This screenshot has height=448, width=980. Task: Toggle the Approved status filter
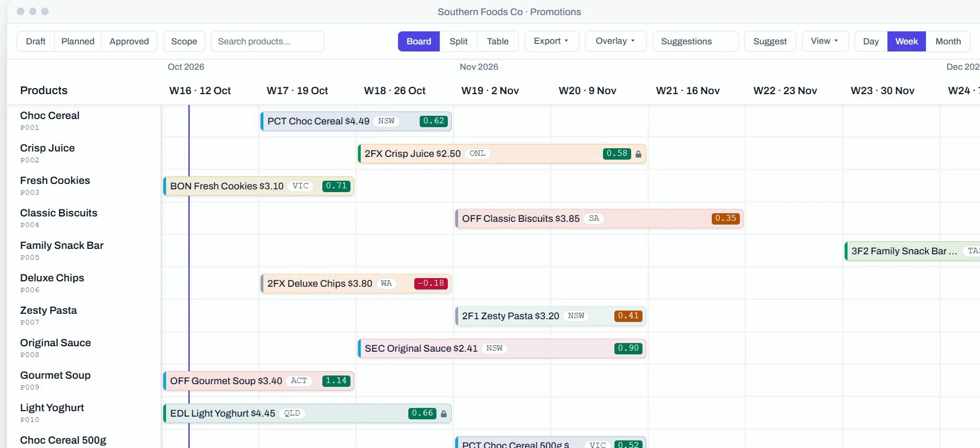pyautogui.click(x=129, y=41)
